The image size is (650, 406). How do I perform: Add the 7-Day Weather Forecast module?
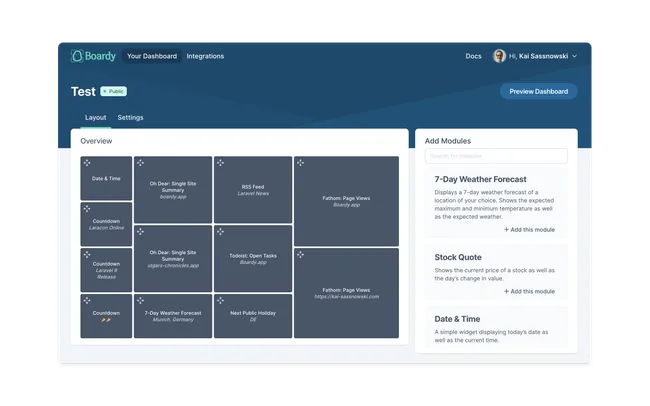tap(528, 230)
